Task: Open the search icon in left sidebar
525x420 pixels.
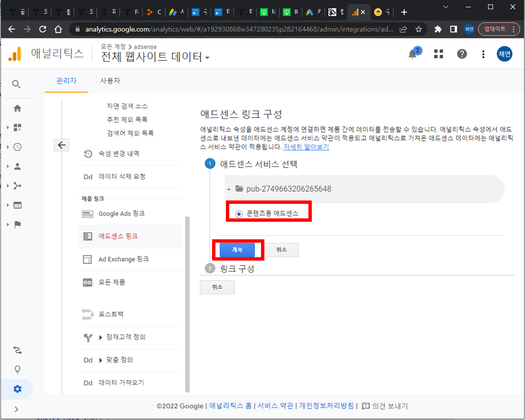Action: point(16,84)
